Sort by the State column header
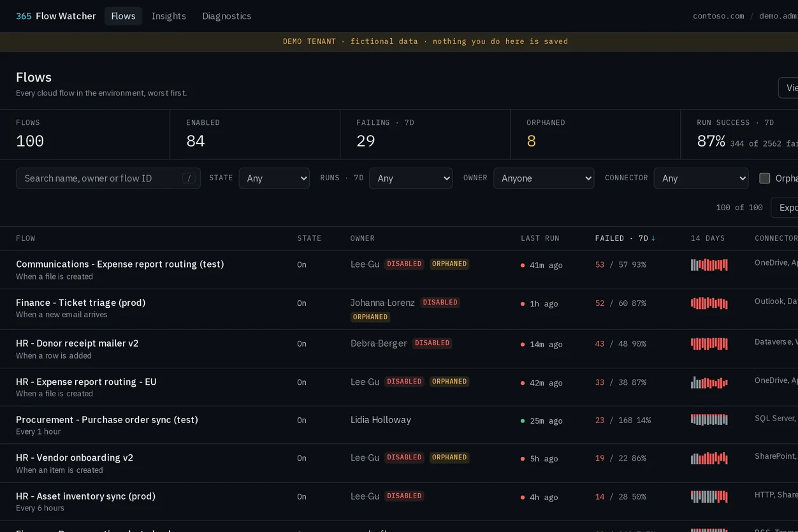798x532 pixels. (x=309, y=238)
